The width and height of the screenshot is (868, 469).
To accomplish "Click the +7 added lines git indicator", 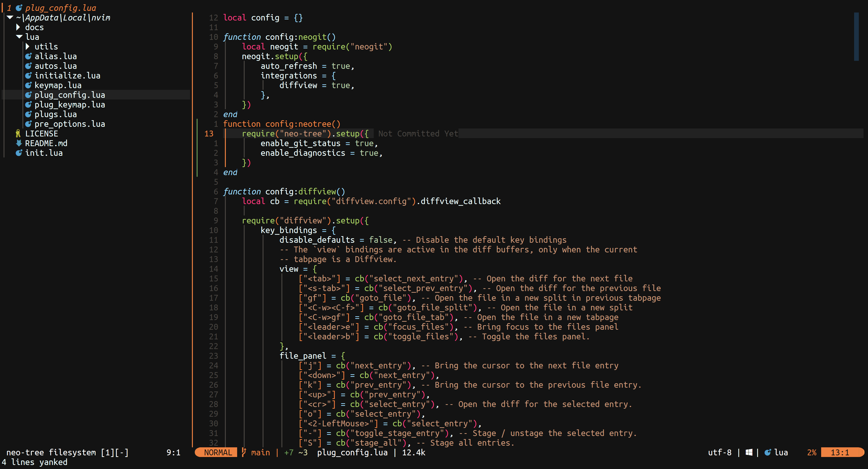I will pos(289,453).
